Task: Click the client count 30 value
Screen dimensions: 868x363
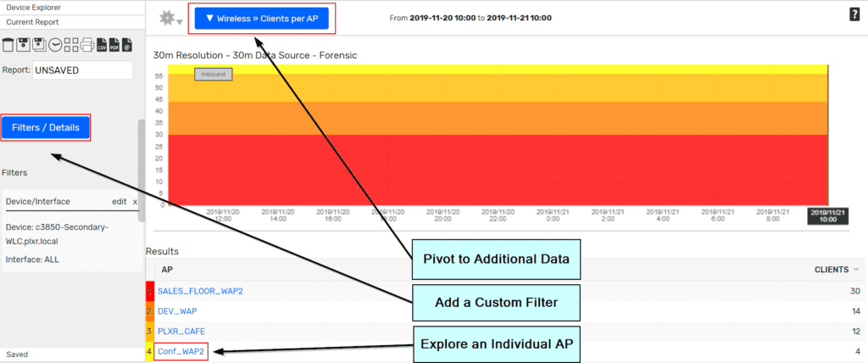Action: click(x=855, y=290)
